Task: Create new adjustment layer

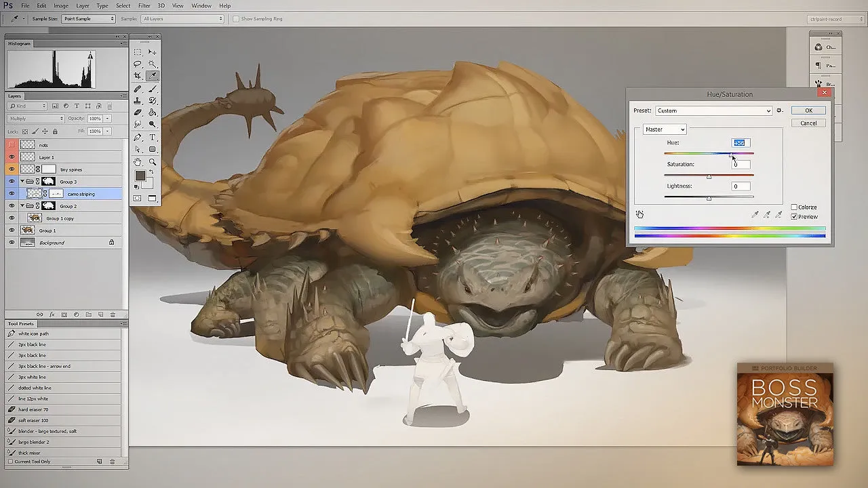Action: coord(76,314)
